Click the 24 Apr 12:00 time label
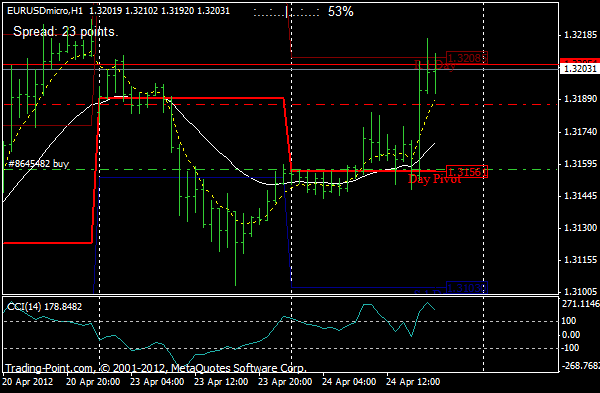 coord(413,382)
